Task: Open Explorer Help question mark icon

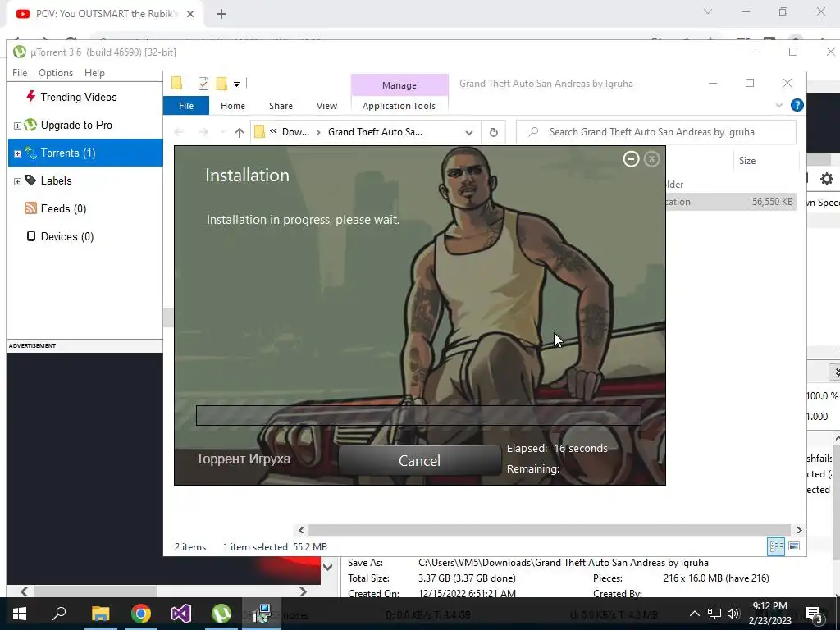Action: (797, 105)
